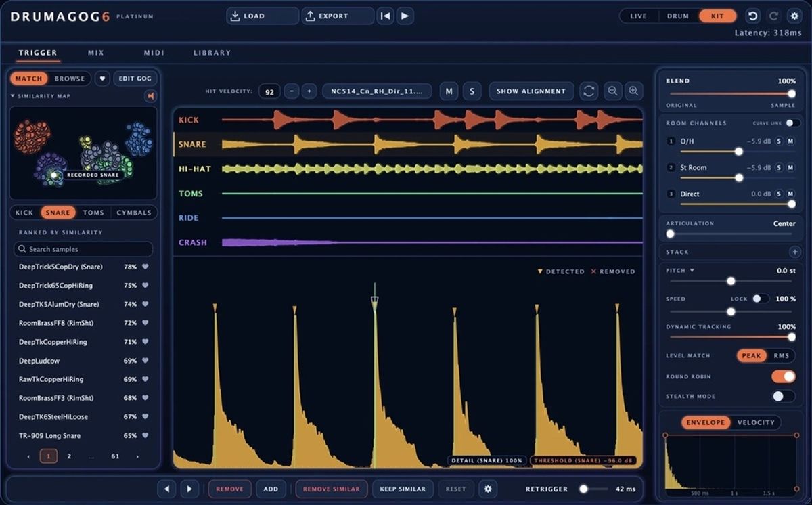Click the Search samples field
Image resolution: width=812 pixels, height=505 pixels.
pos(83,249)
